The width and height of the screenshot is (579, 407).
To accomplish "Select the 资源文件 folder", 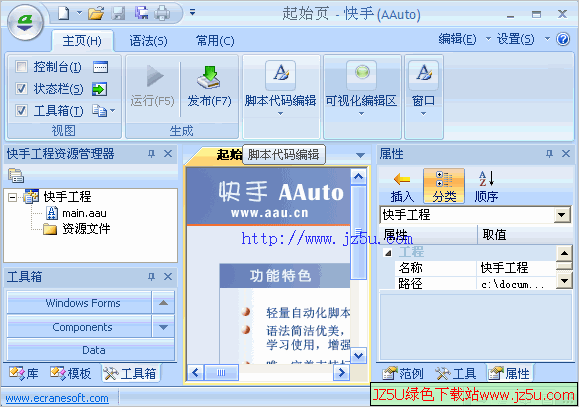I will pos(77,229).
